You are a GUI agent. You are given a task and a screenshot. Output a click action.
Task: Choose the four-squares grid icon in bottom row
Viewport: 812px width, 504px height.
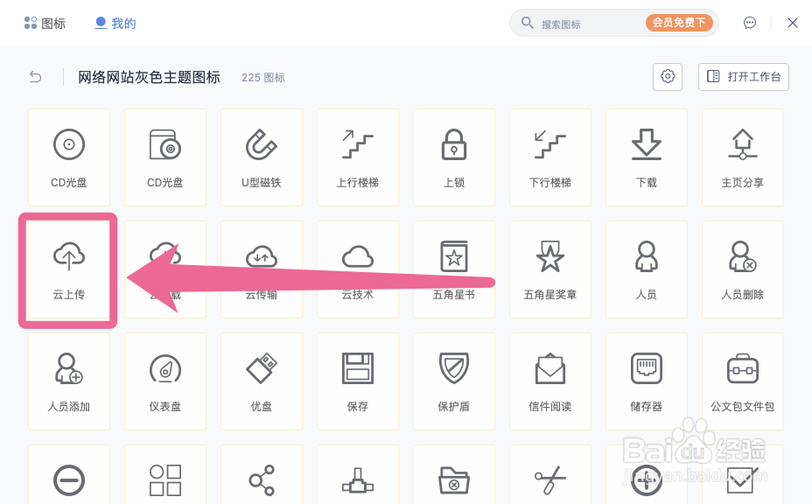165,479
